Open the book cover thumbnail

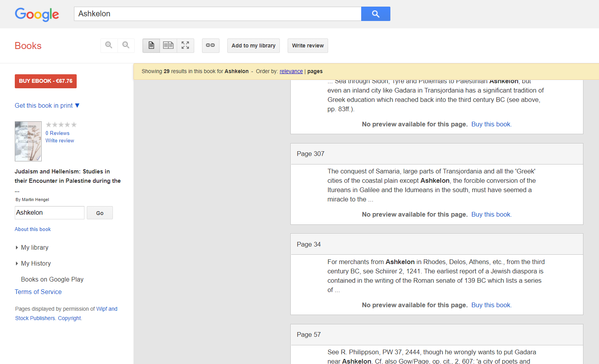(28, 141)
